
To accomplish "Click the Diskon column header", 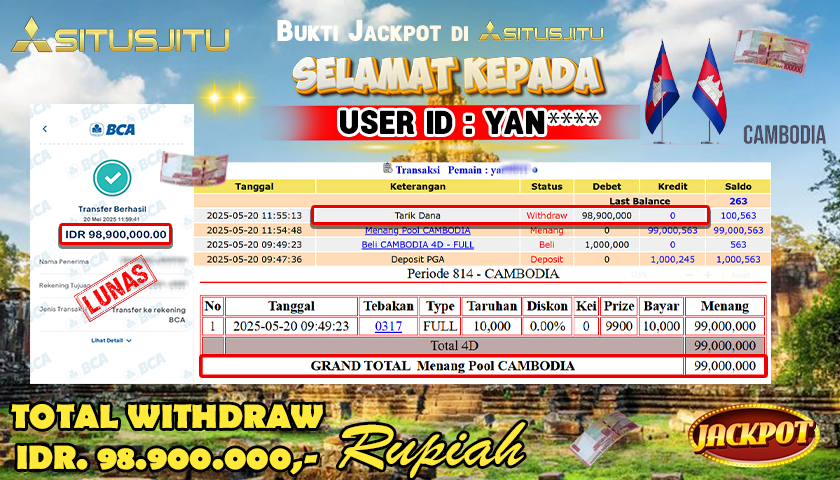I will (x=546, y=306).
